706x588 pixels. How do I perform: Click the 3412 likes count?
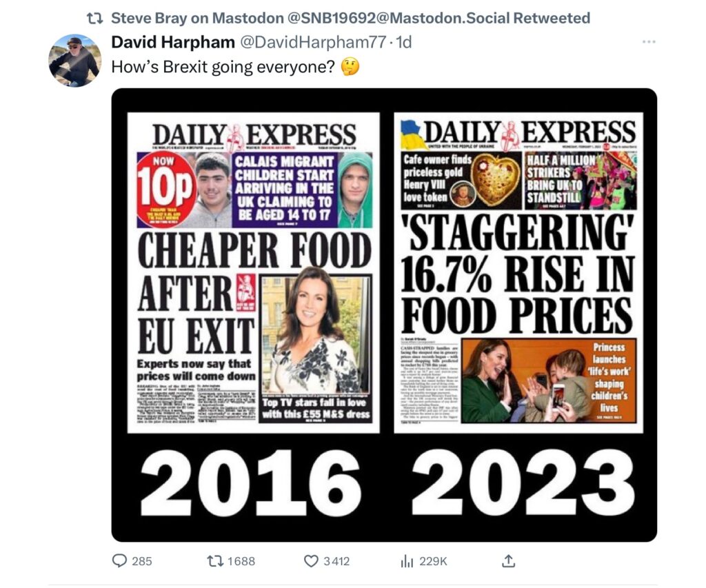[x=336, y=561]
